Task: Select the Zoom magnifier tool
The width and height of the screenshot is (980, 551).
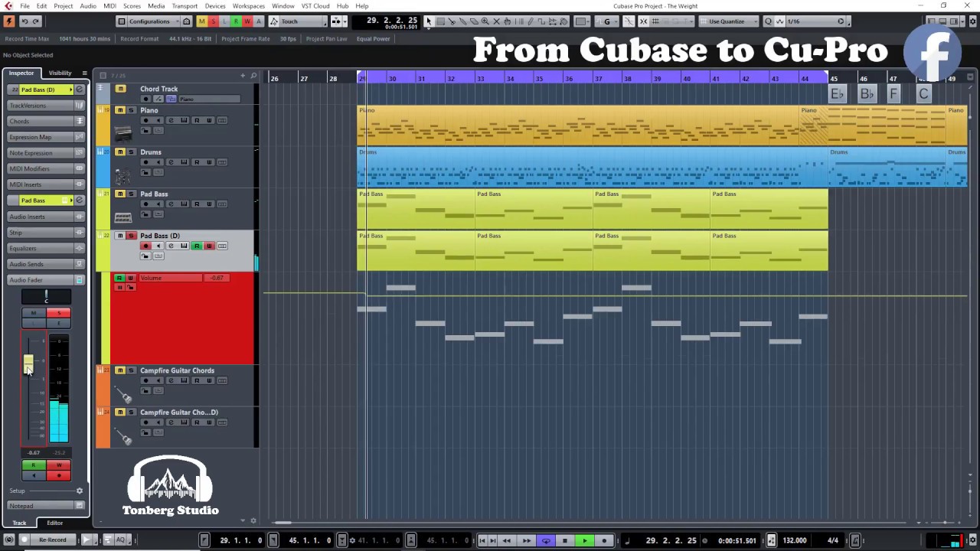Action: (485, 21)
